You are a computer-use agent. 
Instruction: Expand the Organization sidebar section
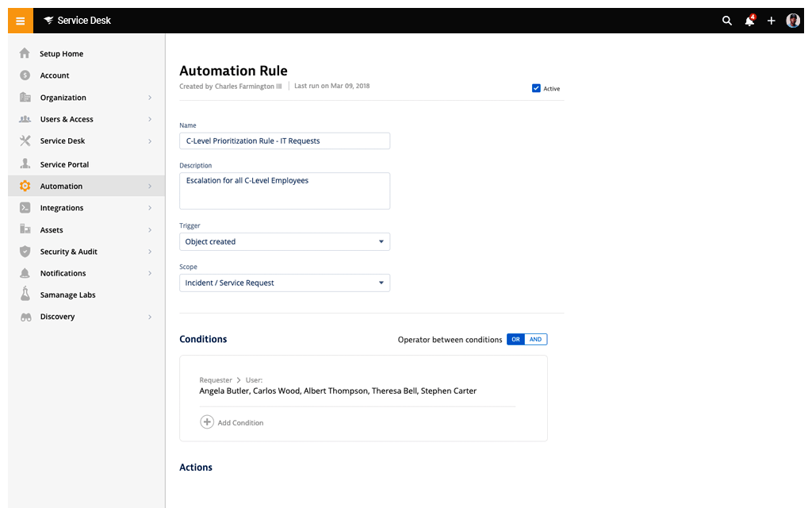coord(63,97)
